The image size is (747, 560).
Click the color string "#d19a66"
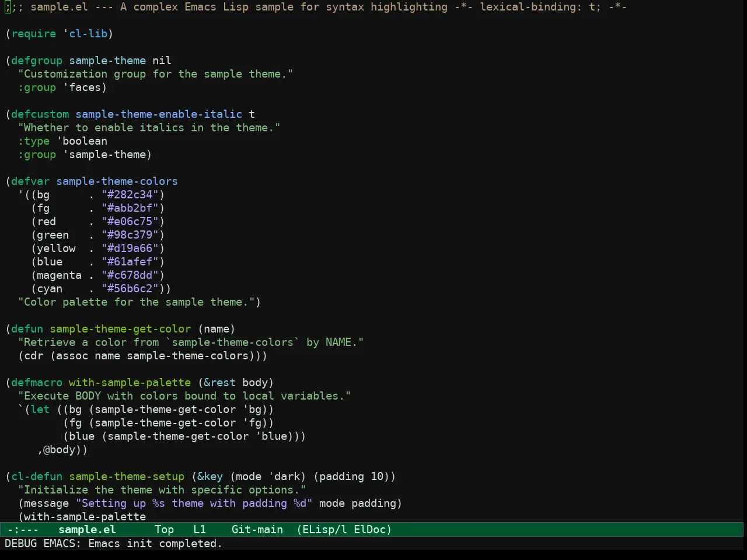[130, 249]
